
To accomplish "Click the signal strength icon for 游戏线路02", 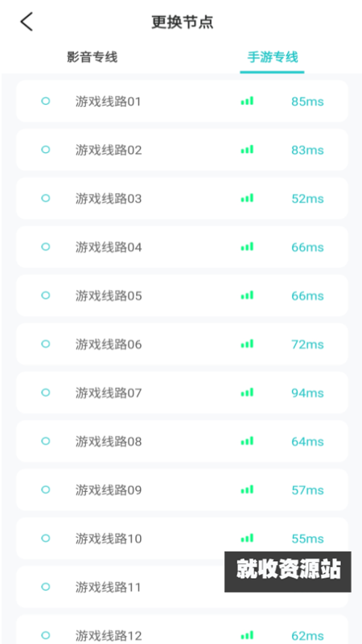I will 247,150.
